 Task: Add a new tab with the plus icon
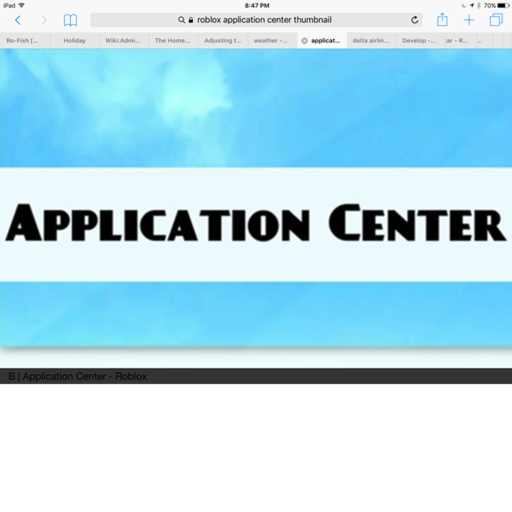469,20
